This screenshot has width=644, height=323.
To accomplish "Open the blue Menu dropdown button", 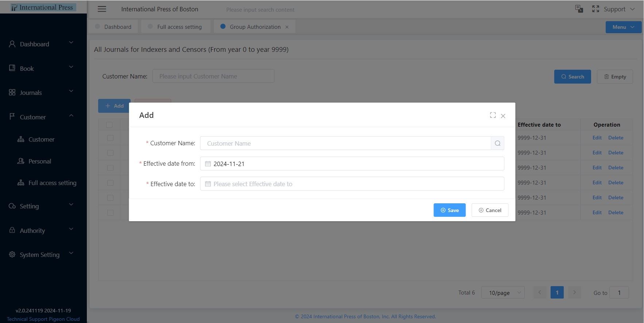I will click(x=623, y=27).
